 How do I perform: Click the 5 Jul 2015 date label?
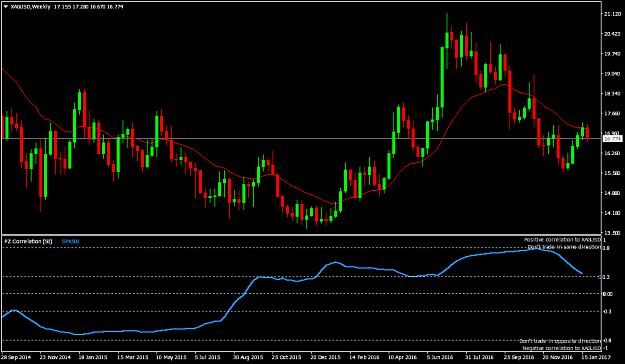pyautogui.click(x=208, y=356)
